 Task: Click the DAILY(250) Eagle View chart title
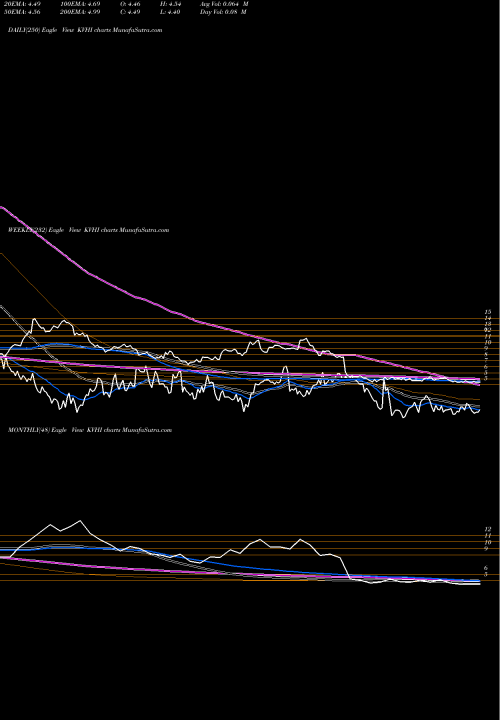(85, 30)
